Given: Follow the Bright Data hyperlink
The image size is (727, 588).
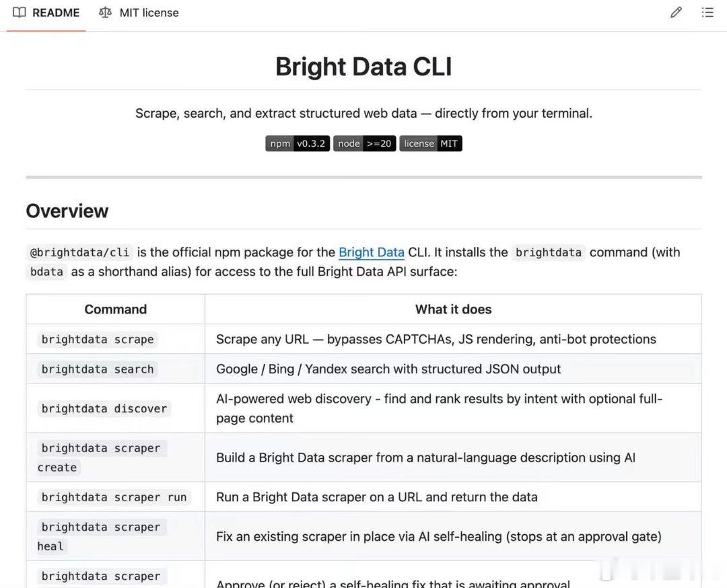Looking at the screenshot, I should 372,252.
